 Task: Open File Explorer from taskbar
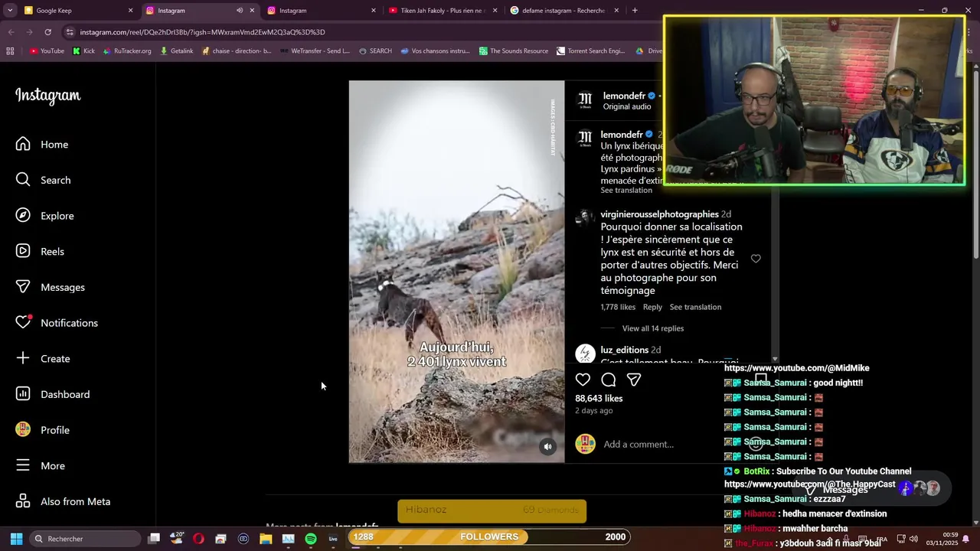click(266, 539)
